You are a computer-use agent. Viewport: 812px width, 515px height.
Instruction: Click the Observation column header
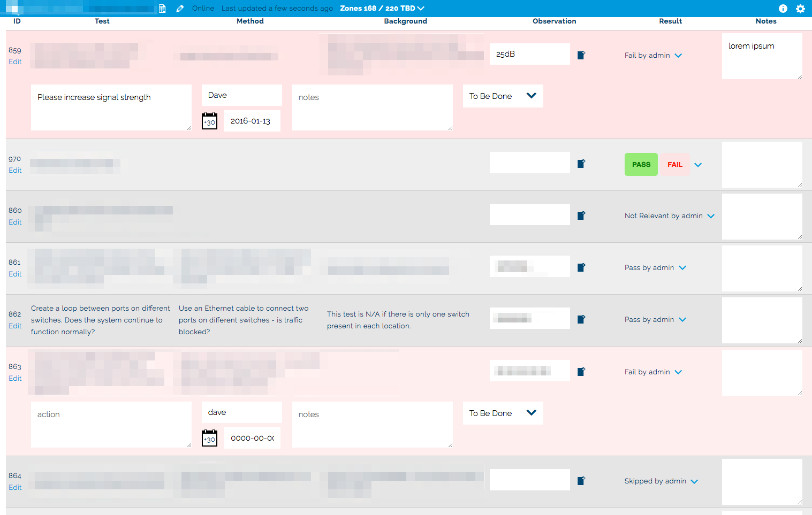[x=554, y=21]
